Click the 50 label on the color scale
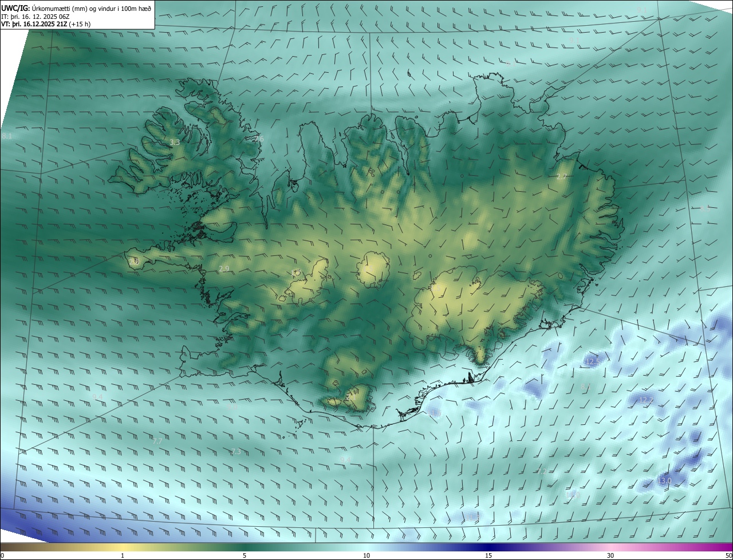733x560 pixels. (x=728, y=556)
